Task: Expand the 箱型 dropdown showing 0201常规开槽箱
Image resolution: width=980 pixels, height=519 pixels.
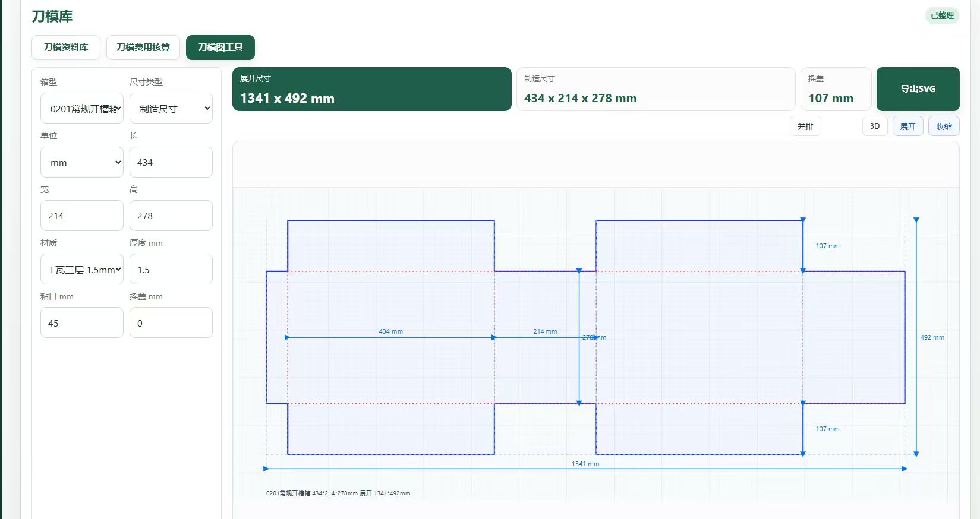Action: [82, 109]
